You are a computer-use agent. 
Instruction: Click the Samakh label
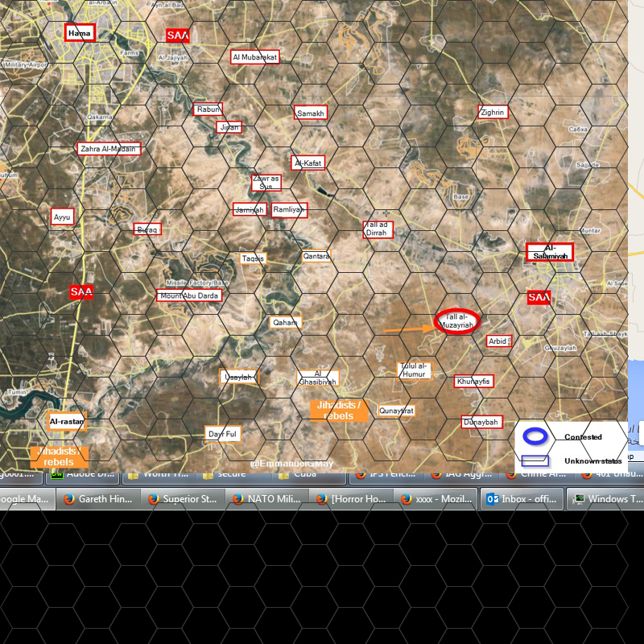(x=311, y=113)
